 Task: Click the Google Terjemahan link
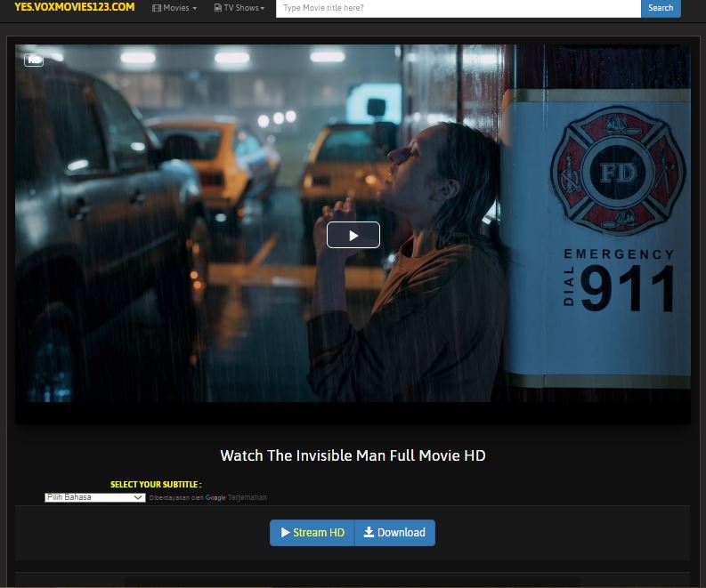pos(236,497)
